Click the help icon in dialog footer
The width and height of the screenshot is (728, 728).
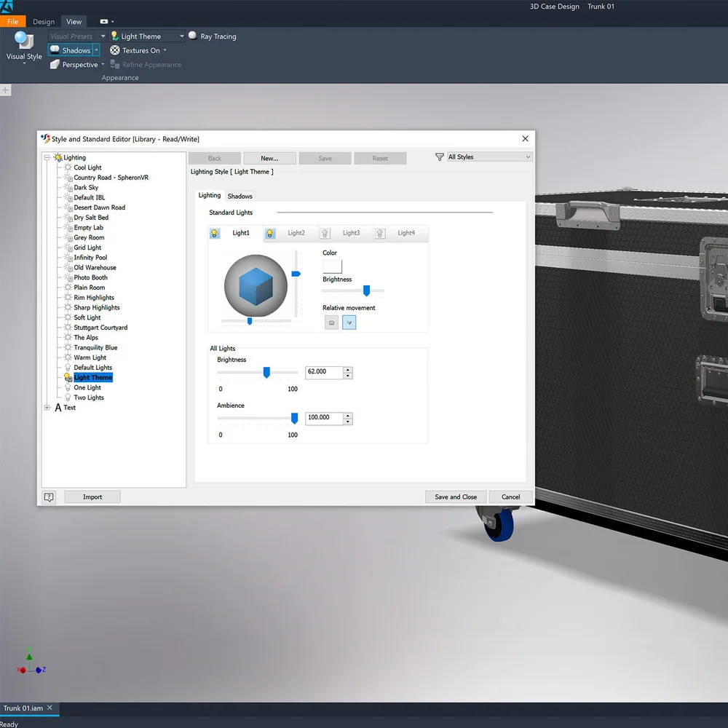(x=49, y=497)
